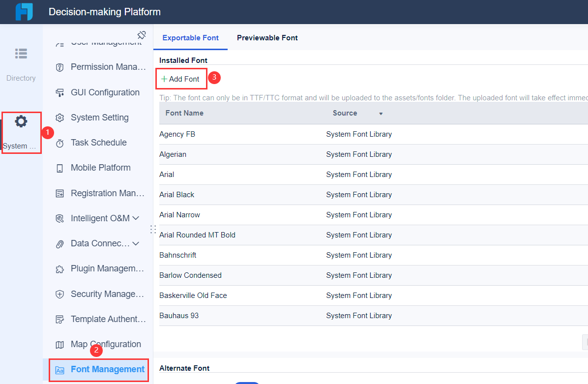Expand the Data Connection submenu chevron
588x384 pixels.
coord(136,243)
